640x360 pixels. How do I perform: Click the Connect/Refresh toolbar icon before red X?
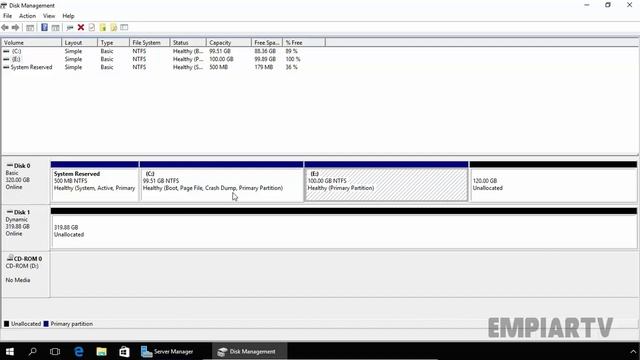coord(70,27)
